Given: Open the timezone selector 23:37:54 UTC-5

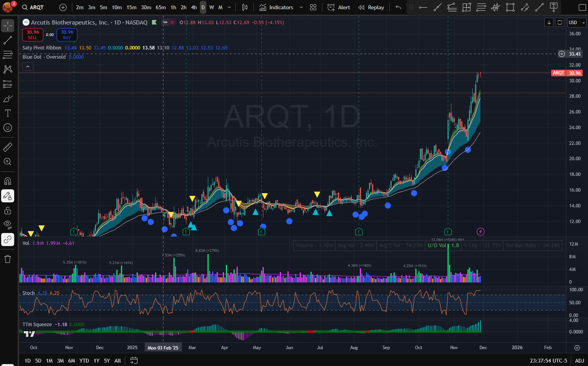Looking at the screenshot, I should pos(549,360).
